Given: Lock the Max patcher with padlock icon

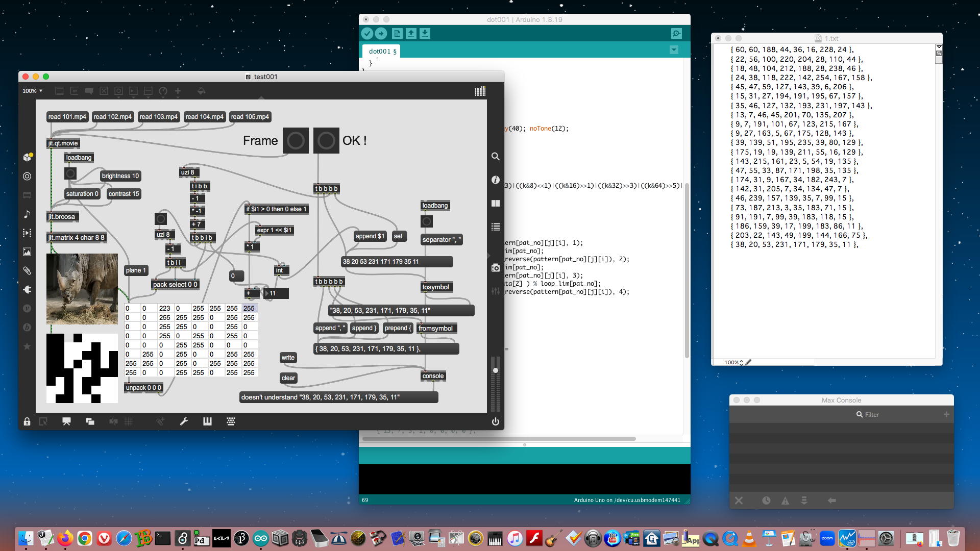Looking at the screenshot, I should (x=27, y=421).
